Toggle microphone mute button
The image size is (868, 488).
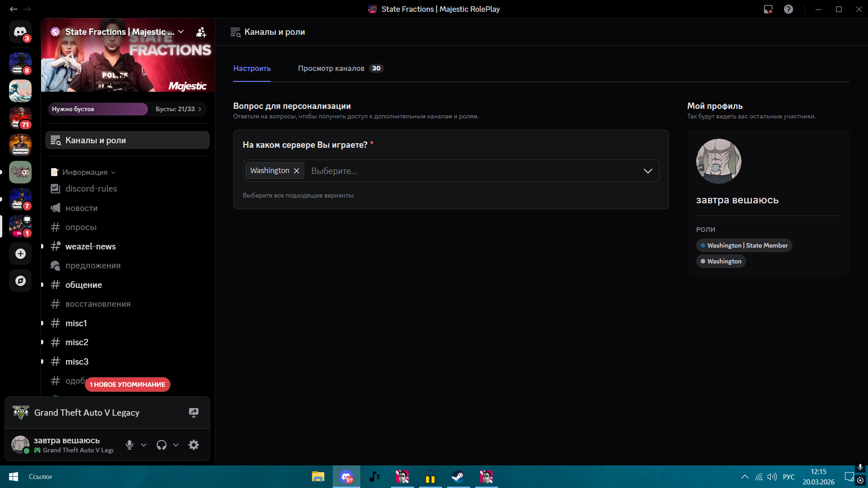click(x=129, y=445)
